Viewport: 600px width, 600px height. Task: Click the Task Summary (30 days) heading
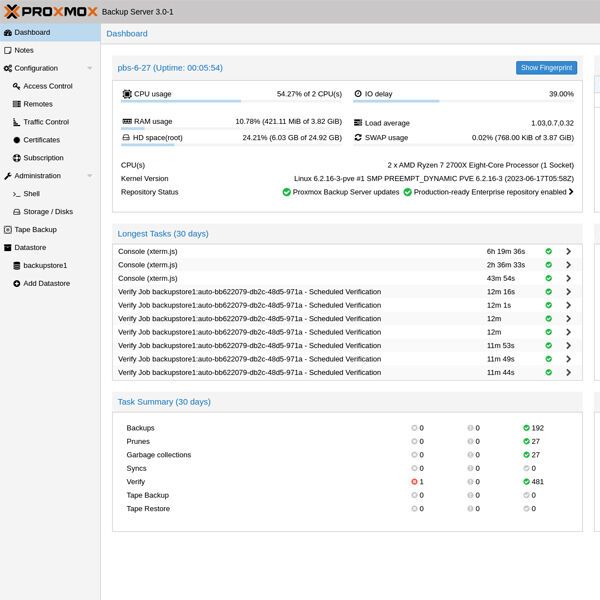164,402
